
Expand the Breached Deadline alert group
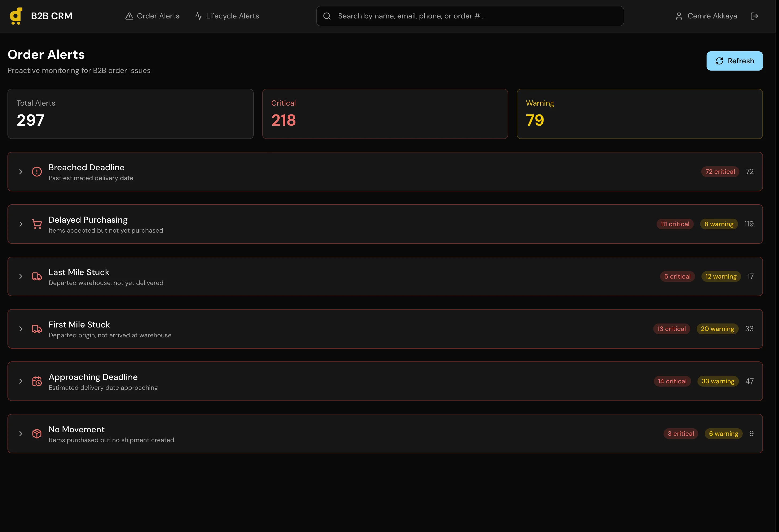click(x=21, y=172)
